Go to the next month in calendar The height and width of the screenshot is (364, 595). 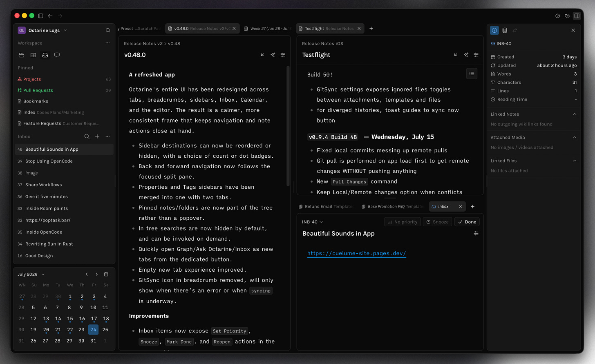coord(96,275)
